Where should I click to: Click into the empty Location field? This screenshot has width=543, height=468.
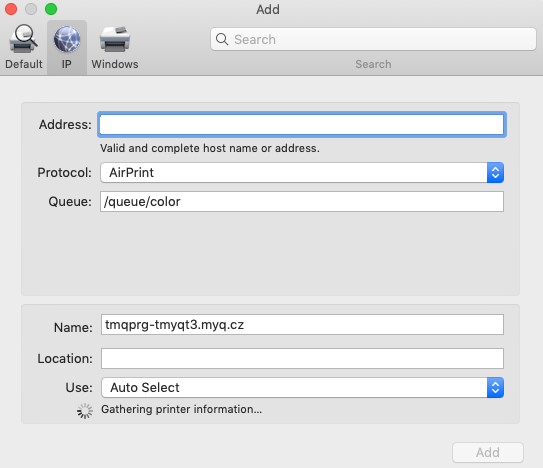point(302,359)
